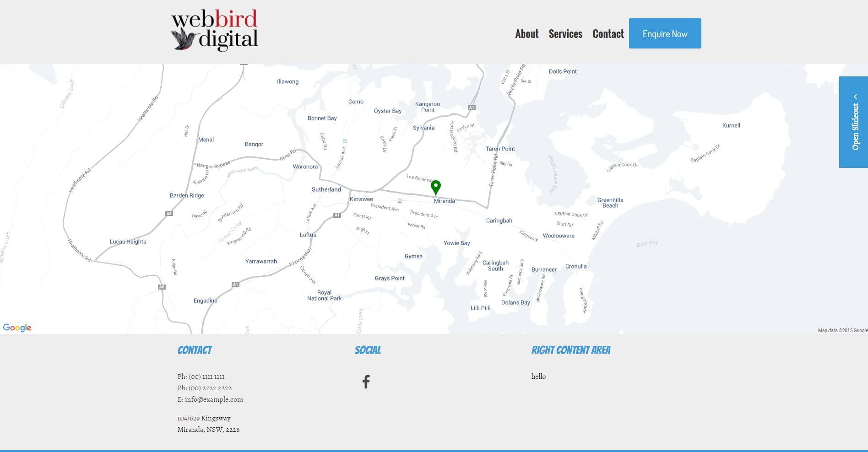The image size is (868, 452).
Task: Click the Dolans Bay map label
Action: pyautogui.click(x=515, y=302)
